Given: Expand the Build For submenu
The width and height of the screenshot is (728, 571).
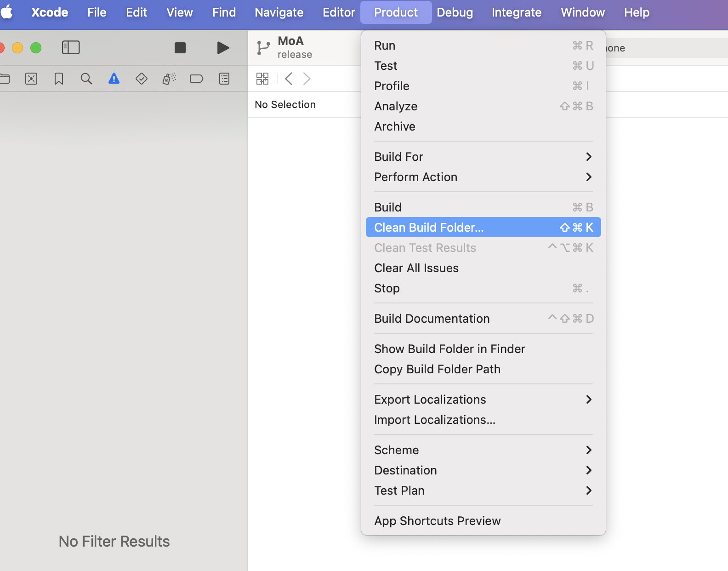Looking at the screenshot, I should coord(483,157).
